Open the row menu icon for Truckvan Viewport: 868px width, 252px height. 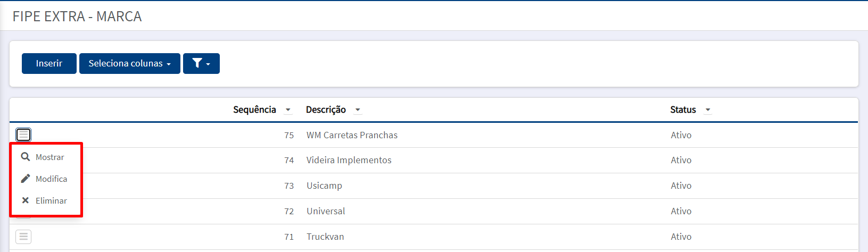coord(23,237)
